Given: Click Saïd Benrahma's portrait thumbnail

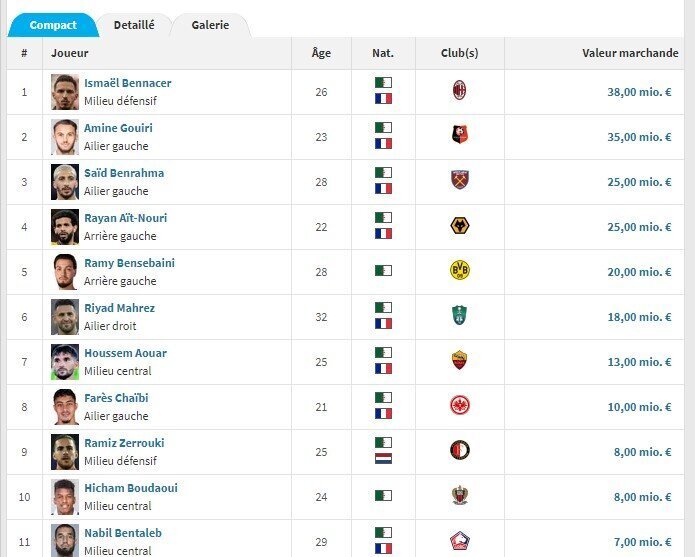Looking at the screenshot, I should (x=65, y=182).
